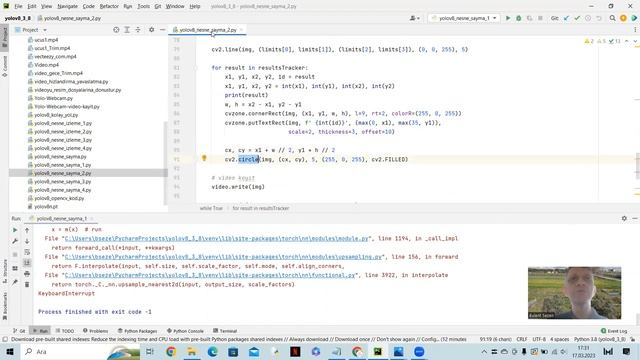Screen dimensions: 640x360
Task: Click the Stop process square icon
Action: pyautogui.click(x=540, y=18)
